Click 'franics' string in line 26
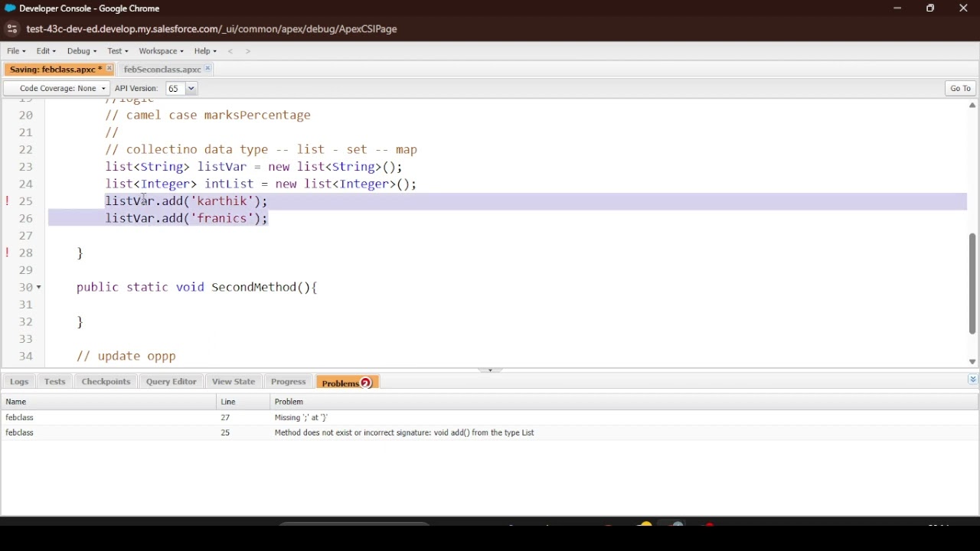 click(222, 219)
